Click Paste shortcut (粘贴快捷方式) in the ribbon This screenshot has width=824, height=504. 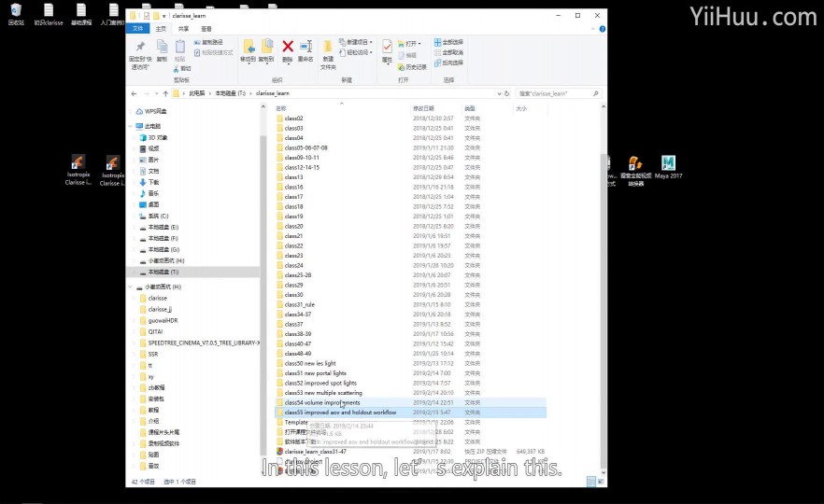[x=213, y=52]
